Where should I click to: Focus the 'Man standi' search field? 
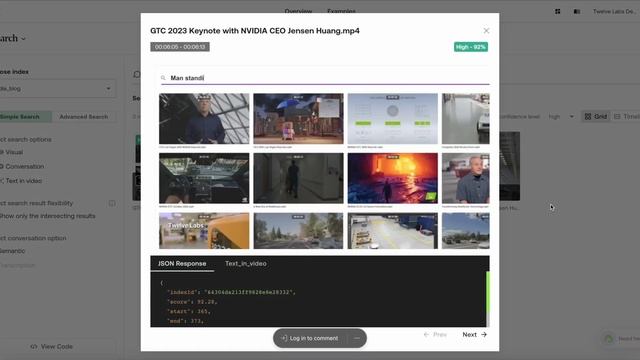(325, 78)
